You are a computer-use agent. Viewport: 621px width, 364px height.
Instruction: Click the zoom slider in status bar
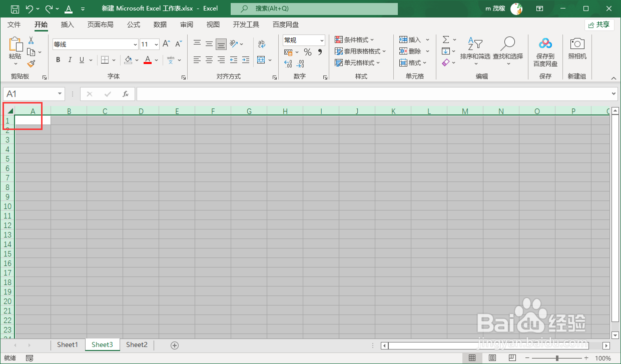(x=557, y=358)
